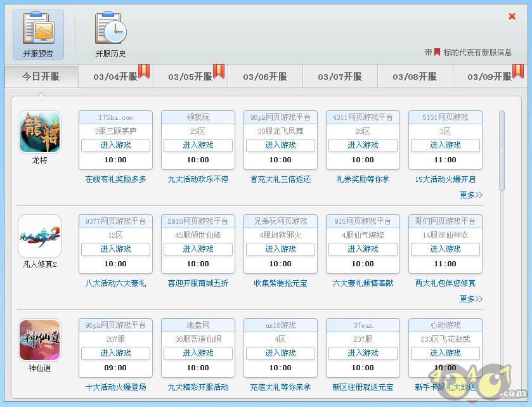Switch to the 03/08开服 tab
The width and height of the screenshot is (532, 407).
(415, 77)
